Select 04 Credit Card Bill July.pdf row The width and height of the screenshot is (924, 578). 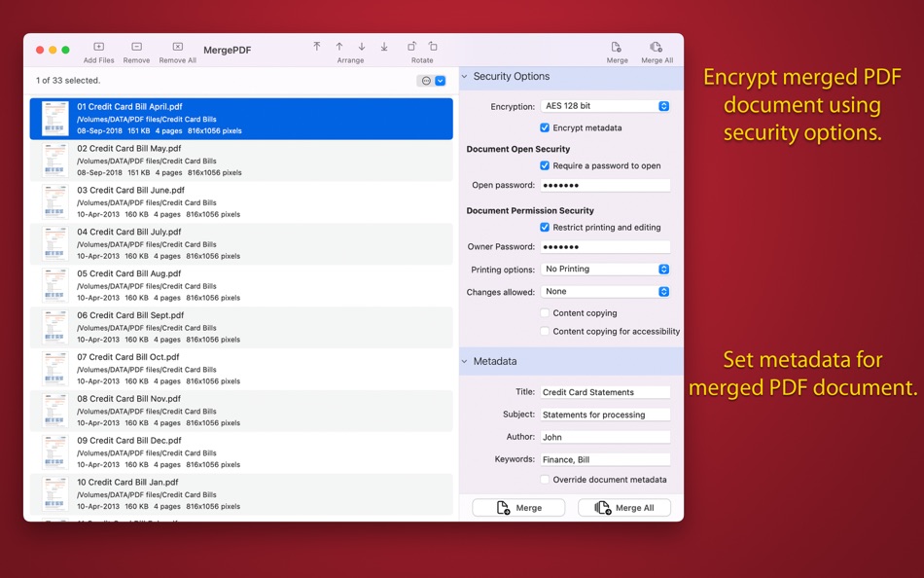(x=241, y=244)
